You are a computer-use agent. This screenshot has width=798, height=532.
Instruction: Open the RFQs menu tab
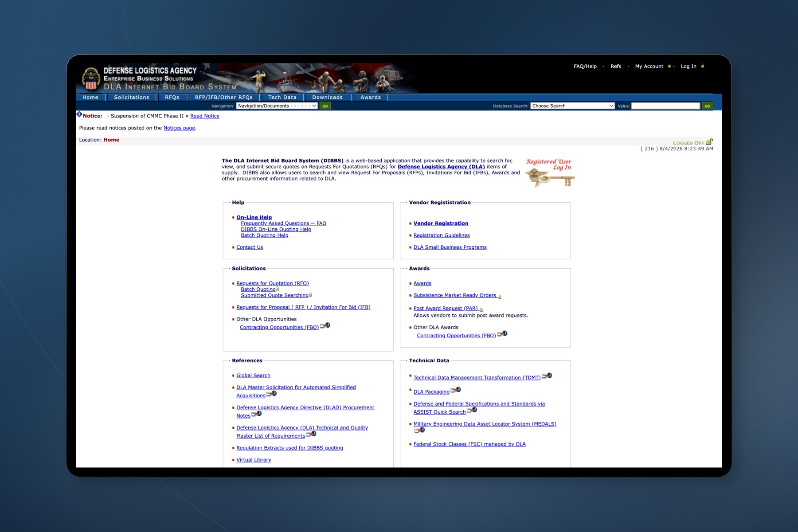click(172, 98)
